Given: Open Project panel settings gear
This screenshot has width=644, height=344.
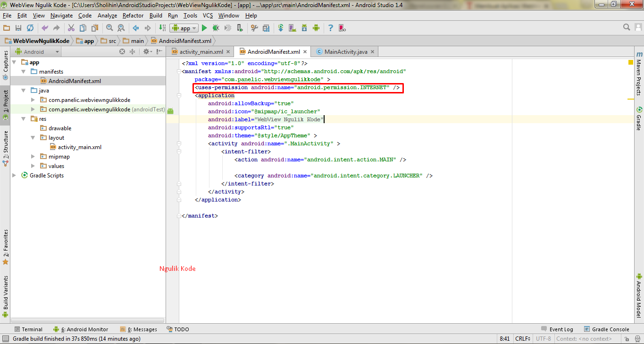Looking at the screenshot, I should pyautogui.click(x=147, y=51).
